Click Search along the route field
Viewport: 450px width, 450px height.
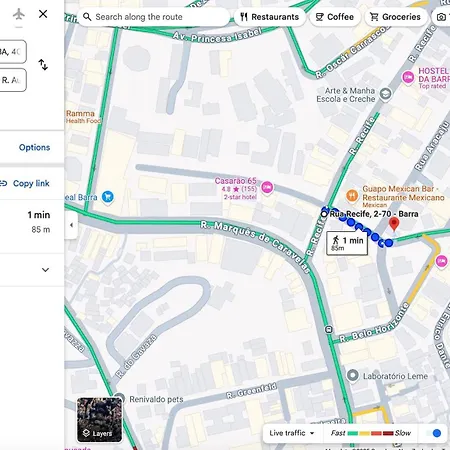(153, 17)
